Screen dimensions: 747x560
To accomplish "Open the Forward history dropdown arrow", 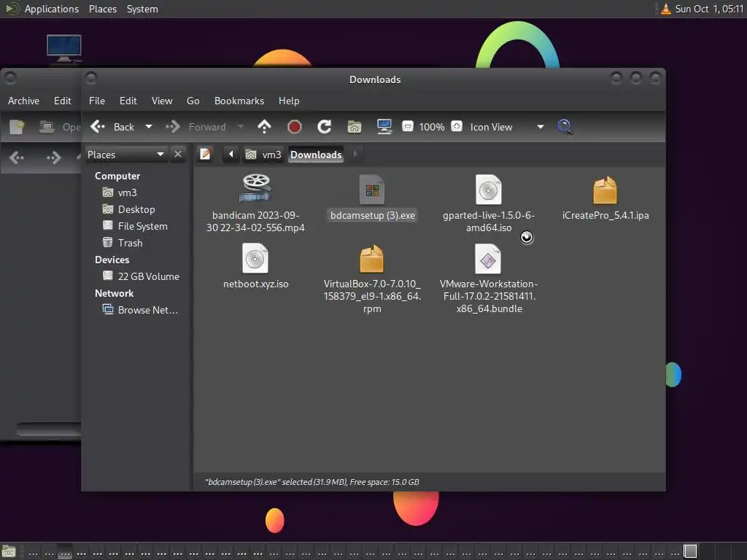I will tap(241, 127).
